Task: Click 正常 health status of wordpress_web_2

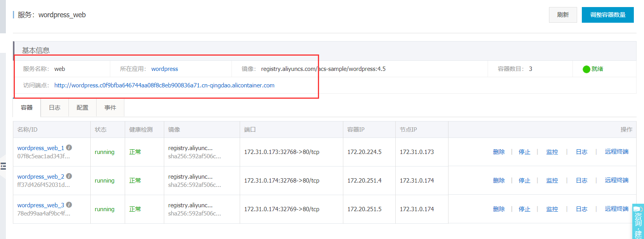Action: coord(135,181)
